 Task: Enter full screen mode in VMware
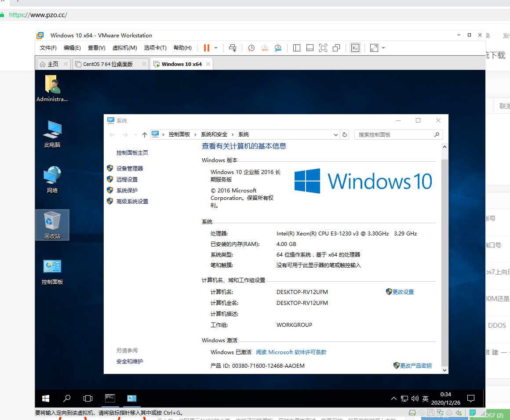323,47
